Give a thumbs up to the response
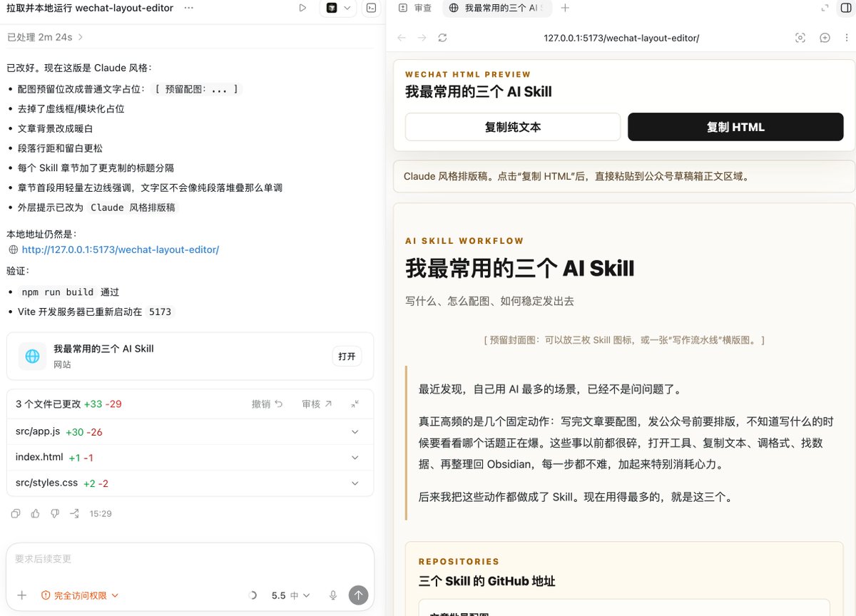The height and width of the screenshot is (616, 856). point(36,513)
